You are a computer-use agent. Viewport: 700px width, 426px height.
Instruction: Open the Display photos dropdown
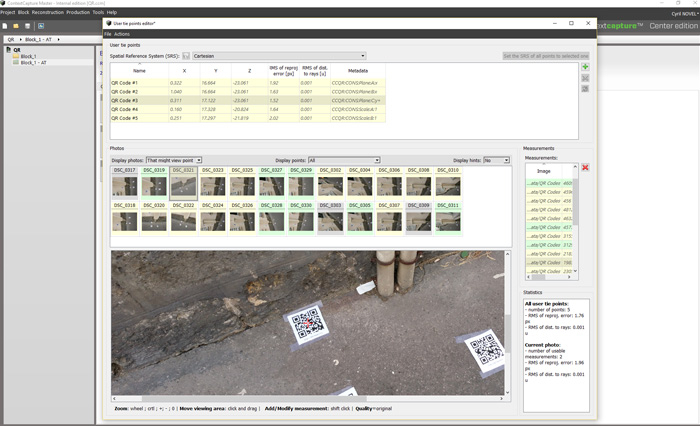tap(173, 160)
